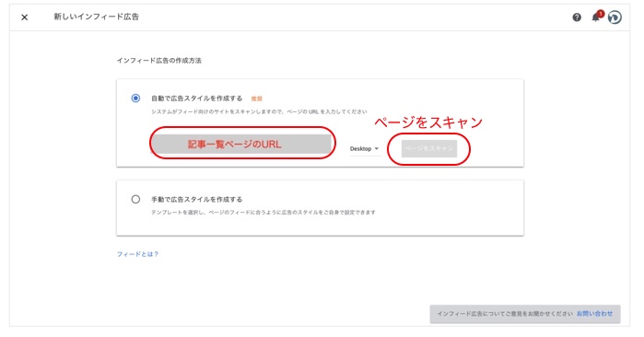The height and width of the screenshot is (337, 644).
Task: Open the help question mark icon
Action: (577, 17)
